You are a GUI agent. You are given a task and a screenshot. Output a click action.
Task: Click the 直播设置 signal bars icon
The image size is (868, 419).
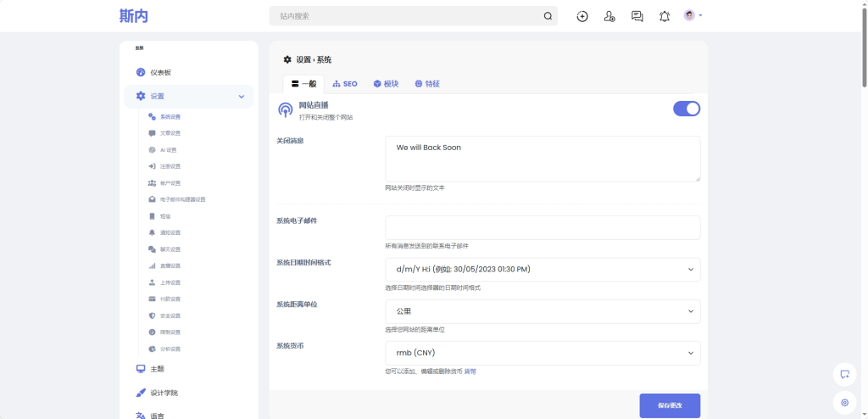(x=153, y=266)
